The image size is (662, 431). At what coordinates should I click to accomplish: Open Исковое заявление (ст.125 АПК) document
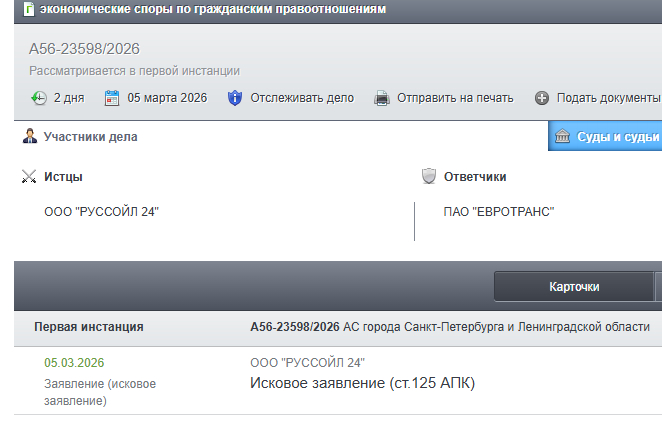click(x=361, y=383)
